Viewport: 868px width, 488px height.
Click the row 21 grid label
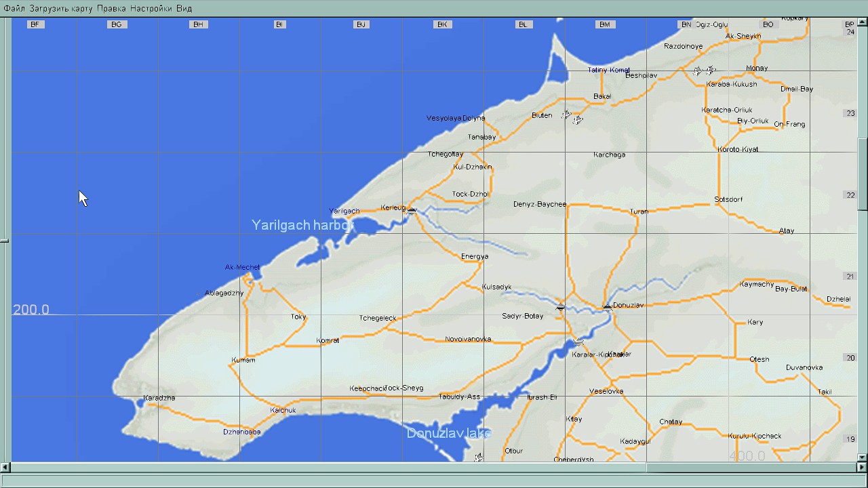(x=850, y=277)
